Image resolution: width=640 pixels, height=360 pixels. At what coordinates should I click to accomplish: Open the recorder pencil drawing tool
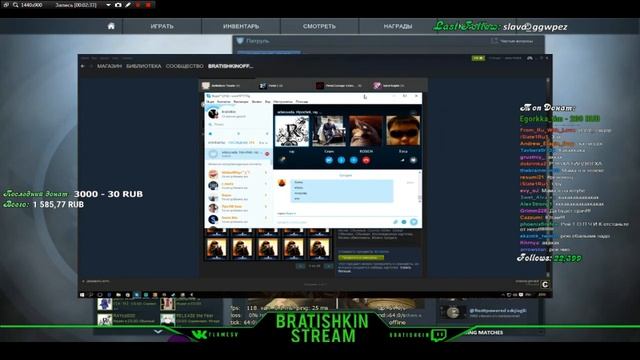[128, 5]
